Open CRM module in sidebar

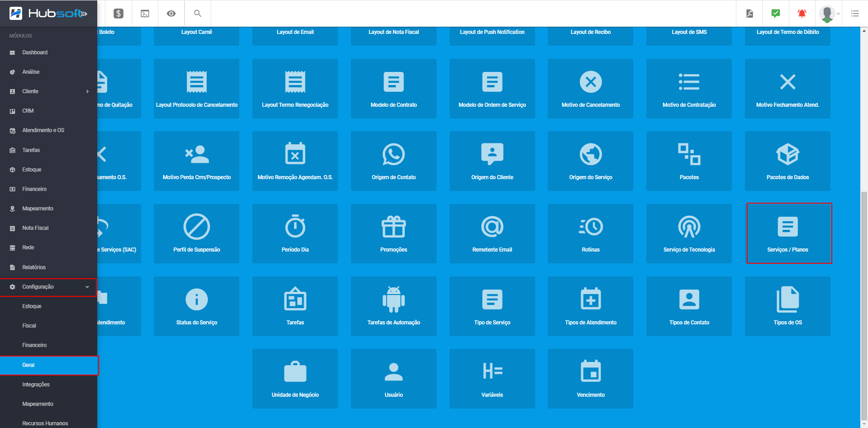pyautogui.click(x=48, y=111)
